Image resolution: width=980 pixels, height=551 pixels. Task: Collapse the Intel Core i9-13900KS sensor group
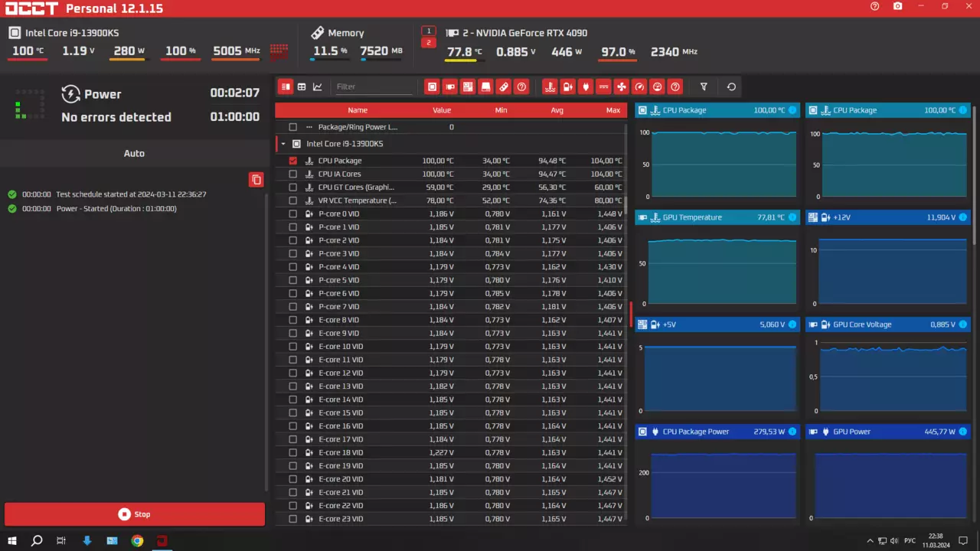click(283, 144)
